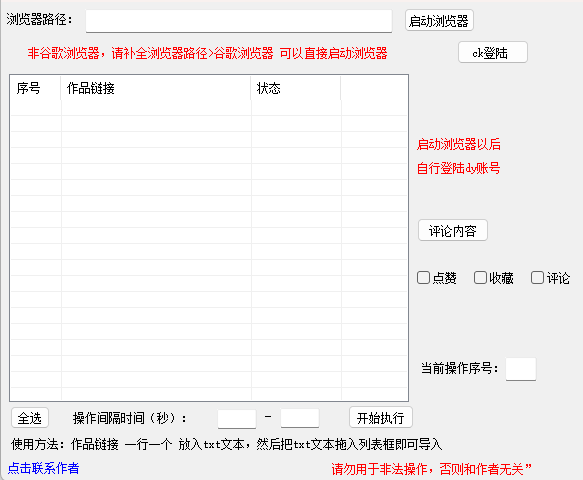Image resolution: width=583 pixels, height=480 pixels.
Task: Click the 状态 column header
Action: [296, 88]
